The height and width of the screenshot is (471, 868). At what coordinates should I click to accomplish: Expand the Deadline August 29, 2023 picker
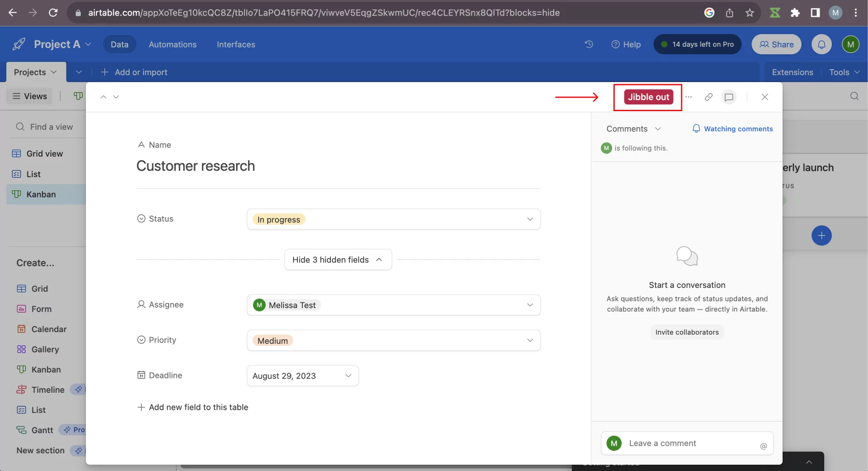303,376
